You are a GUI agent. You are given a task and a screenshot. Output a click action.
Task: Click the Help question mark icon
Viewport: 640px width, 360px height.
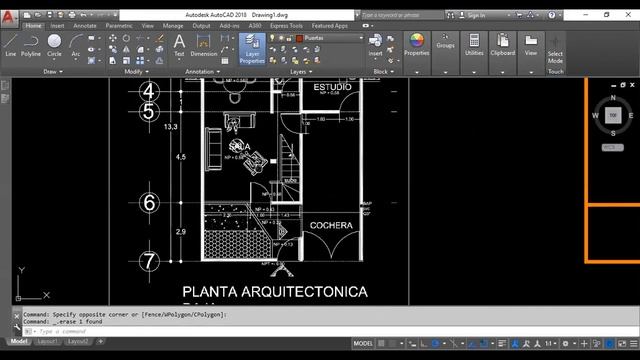[x=551, y=15]
